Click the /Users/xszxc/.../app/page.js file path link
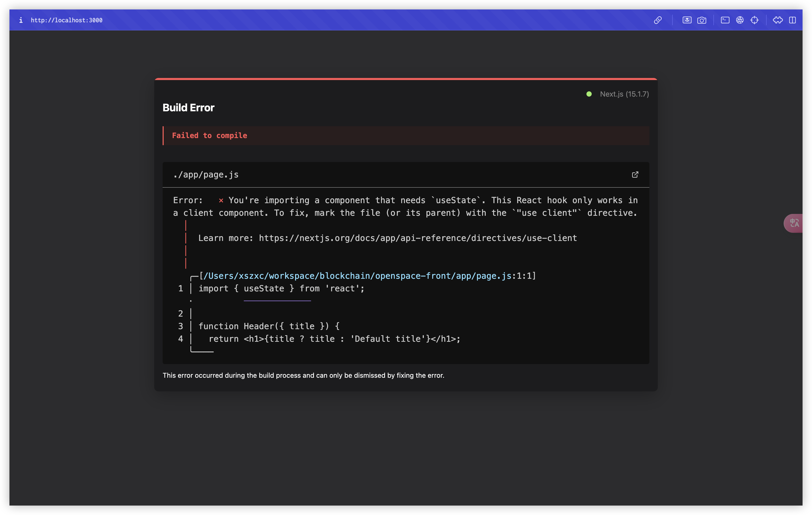812x515 pixels. pyautogui.click(x=357, y=276)
